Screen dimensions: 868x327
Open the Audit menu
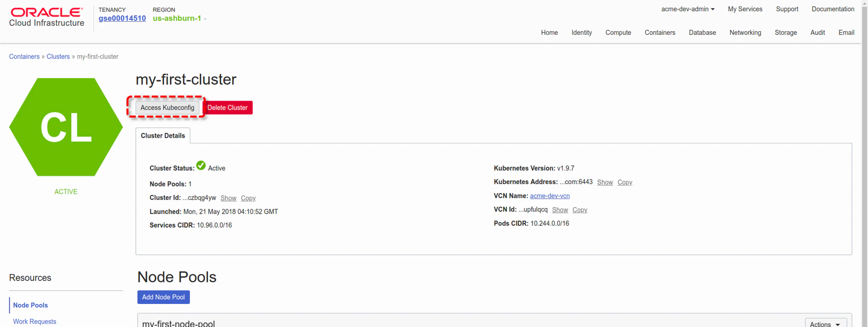(x=817, y=33)
